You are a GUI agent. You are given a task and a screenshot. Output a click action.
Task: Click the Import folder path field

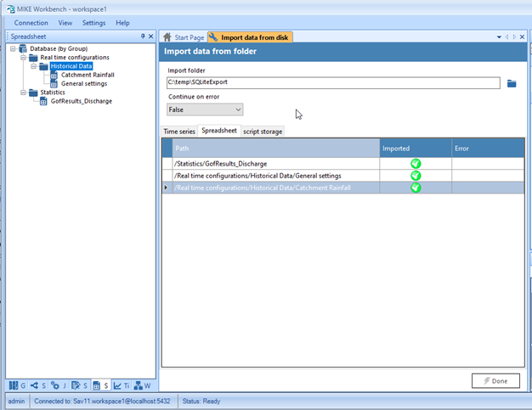click(333, 82)
